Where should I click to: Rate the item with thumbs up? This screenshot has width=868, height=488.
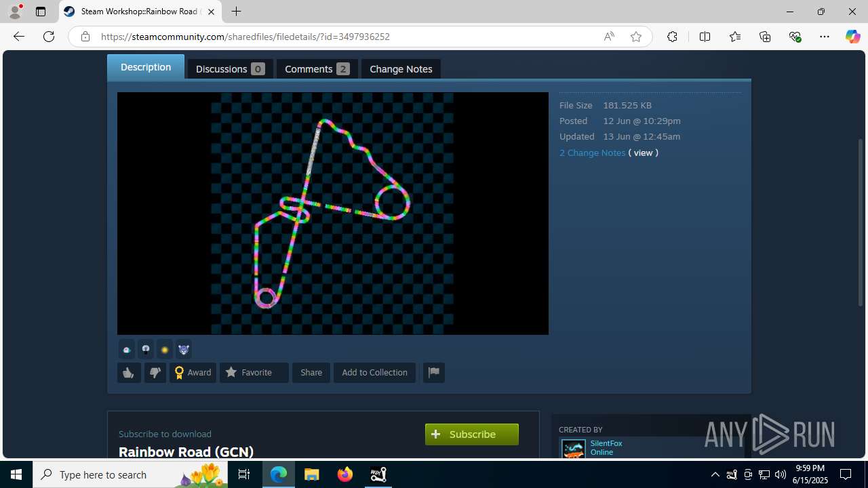click(x=129, y=373)
